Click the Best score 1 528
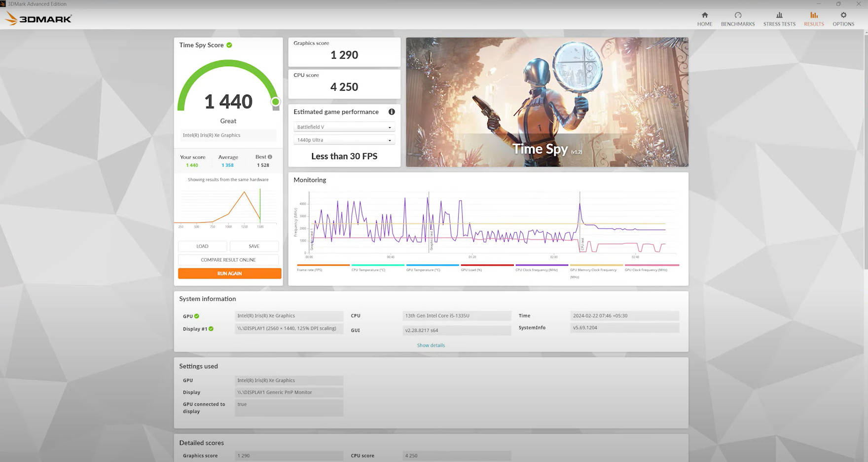Image resolution: width=868 pixels, height=462 pixels. [263, 165]
